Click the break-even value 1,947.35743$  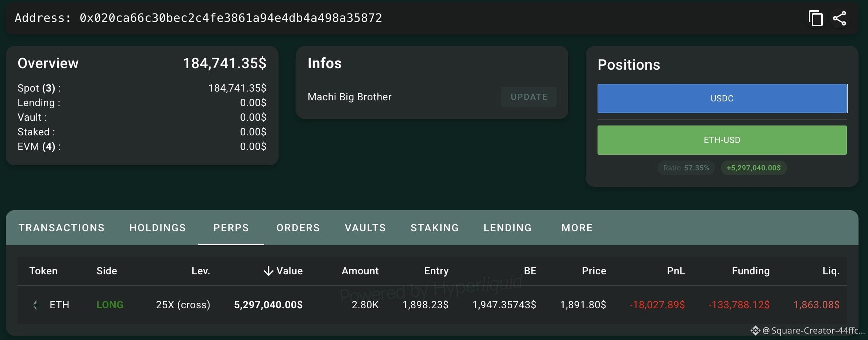(504, 305)
